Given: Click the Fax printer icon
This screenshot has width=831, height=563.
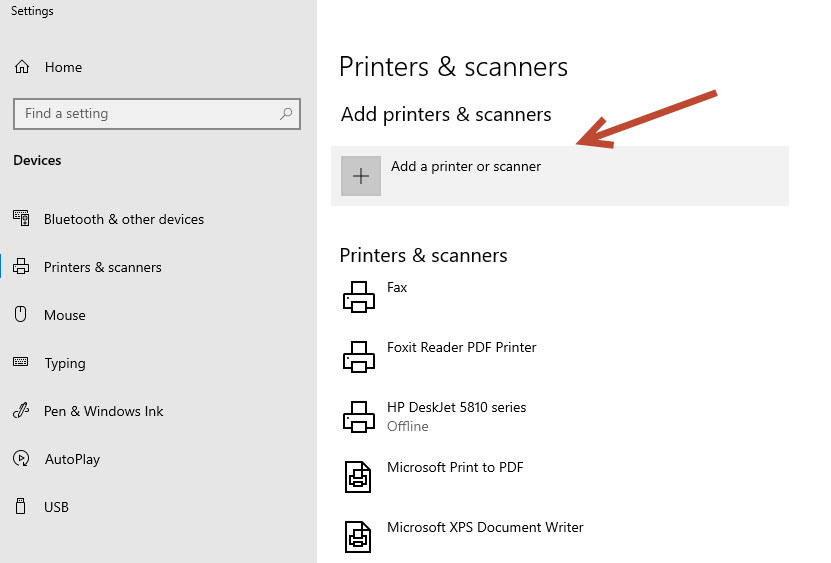Looking at the screenshot, I should coord(359,297).
